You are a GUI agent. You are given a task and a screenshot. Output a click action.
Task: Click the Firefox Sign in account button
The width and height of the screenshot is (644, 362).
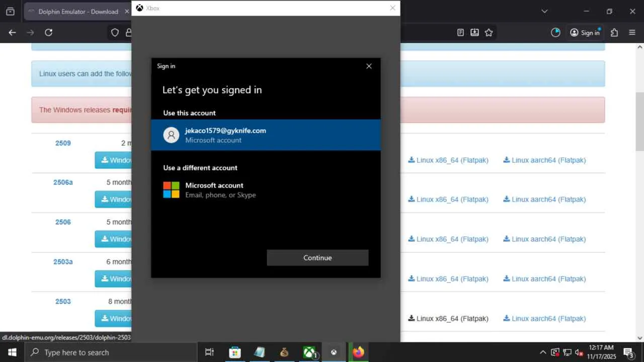585,32
